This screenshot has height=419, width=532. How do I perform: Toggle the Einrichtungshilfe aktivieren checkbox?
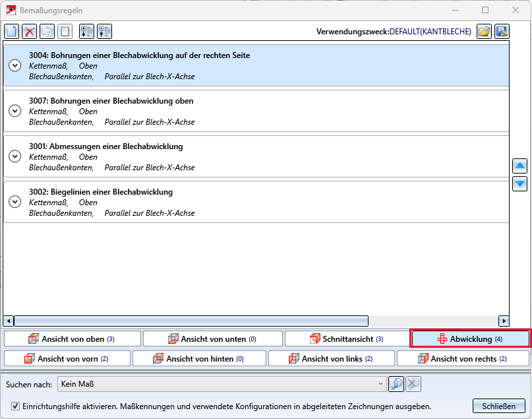(16, 406)
